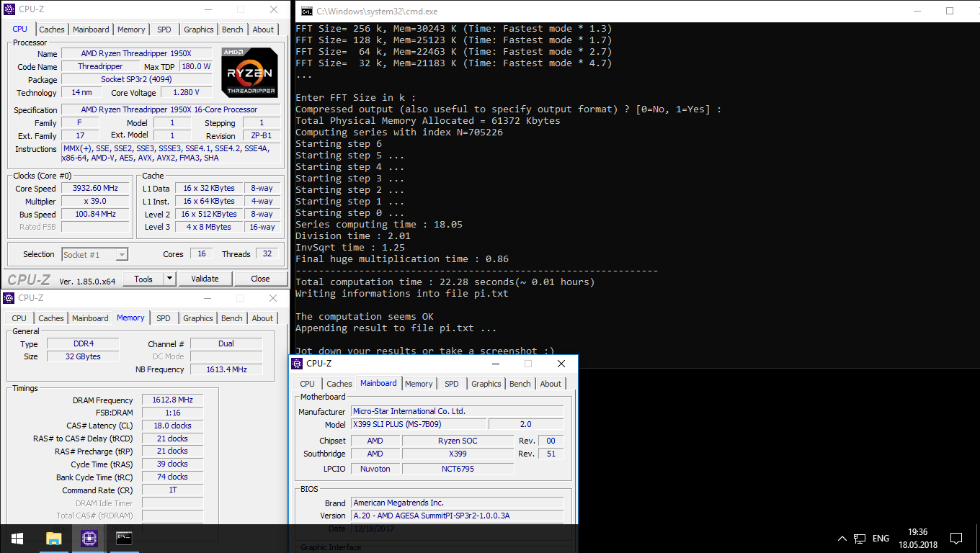Switch to Mainboard tab in top CPU-Z
The width and height of the screenshot is (980, 553).
coord(91,30)
